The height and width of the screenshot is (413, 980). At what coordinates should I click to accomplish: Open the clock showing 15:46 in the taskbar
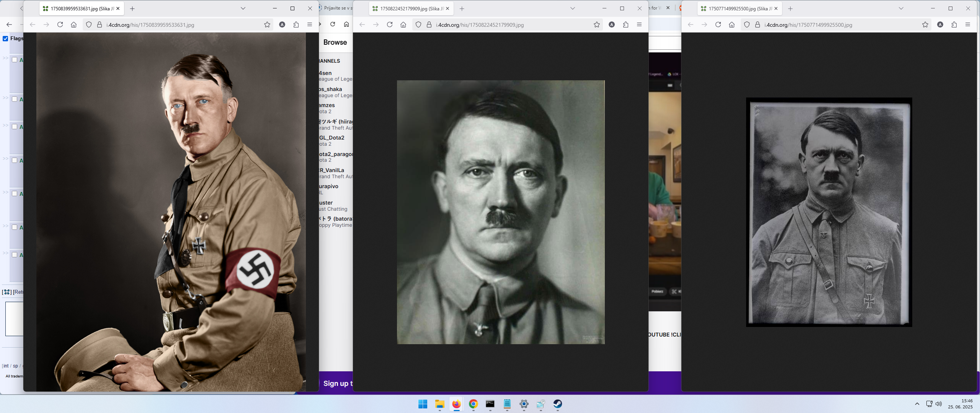(x=960, y=404)
